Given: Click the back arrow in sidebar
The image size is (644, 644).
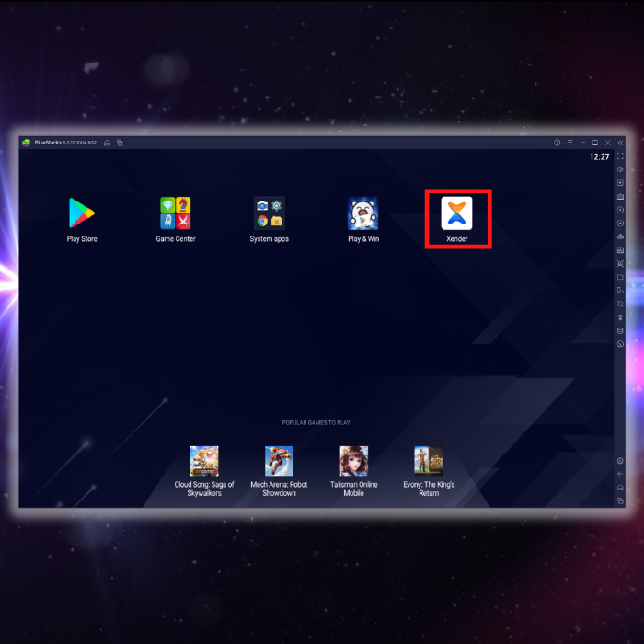Looking at the screenshot, I should (x=621, y=474).
